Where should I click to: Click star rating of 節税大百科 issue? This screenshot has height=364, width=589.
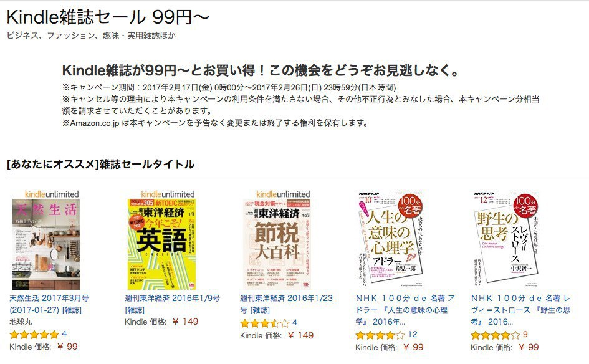coord(265,323)
